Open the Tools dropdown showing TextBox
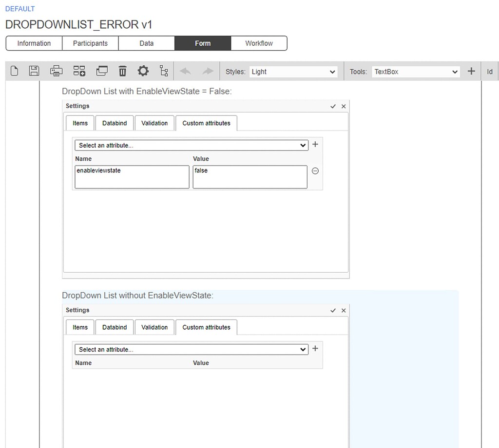Screen dimensions: 499x448 [x=415, y=71]
